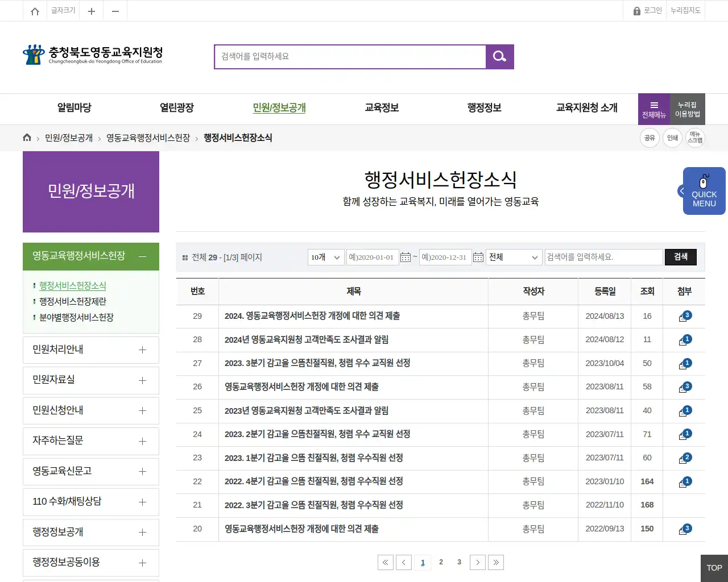
Task: Download attachment of post 20
Action: click(685, 529)
